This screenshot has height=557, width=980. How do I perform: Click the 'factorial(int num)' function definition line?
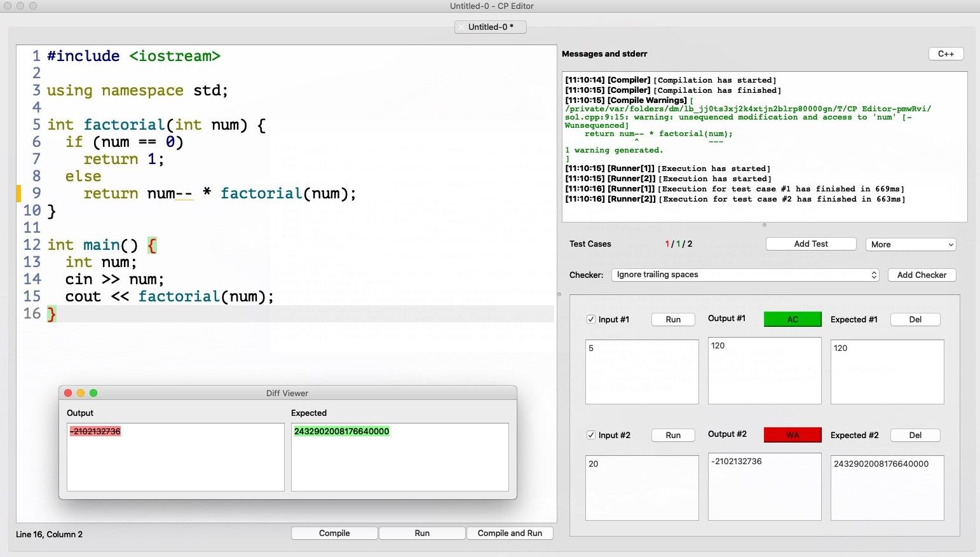(x=156, y=125)
